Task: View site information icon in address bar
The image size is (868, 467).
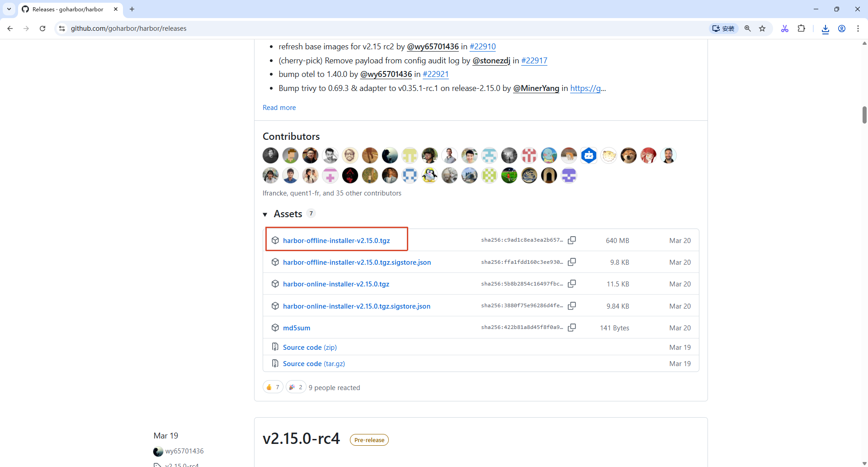Action: click(x=62, y=29)
